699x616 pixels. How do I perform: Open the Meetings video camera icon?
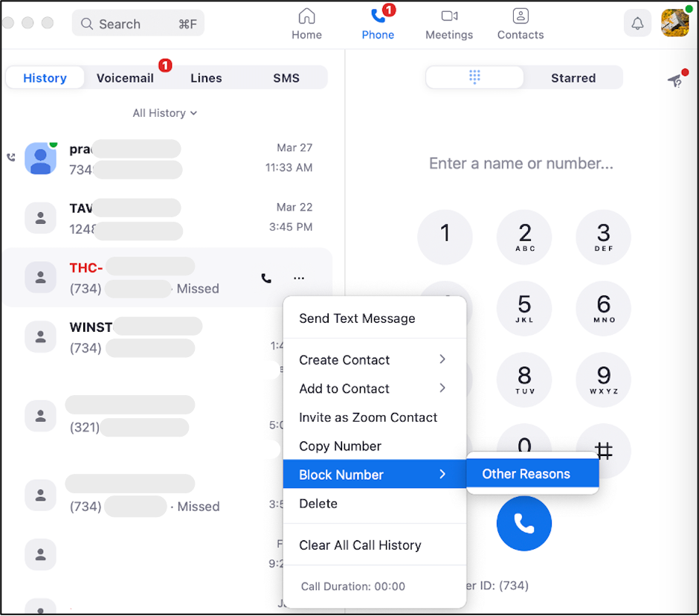pyautogui.click(x=449, y=16)
